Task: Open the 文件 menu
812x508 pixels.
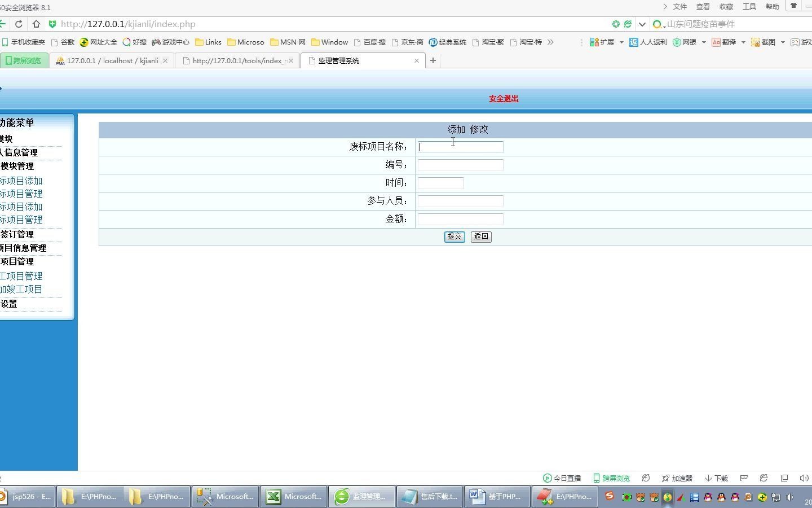Action: [680, 7]
